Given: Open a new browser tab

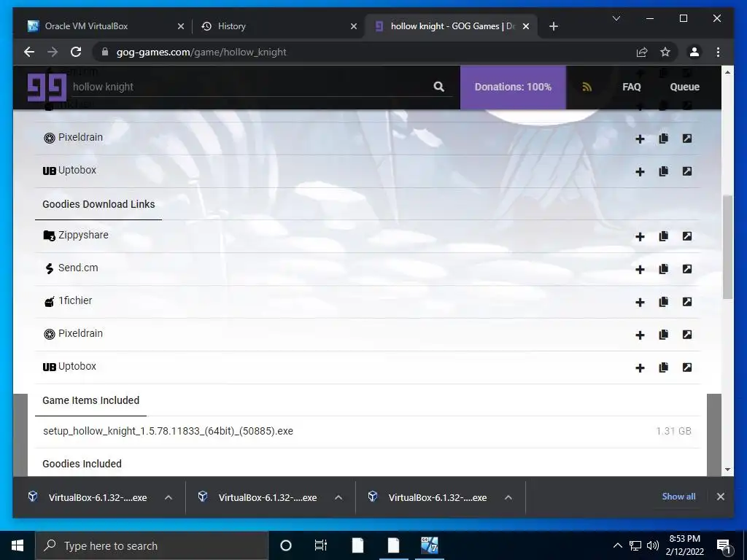Looking at the screenshot, I should (553, 26).
